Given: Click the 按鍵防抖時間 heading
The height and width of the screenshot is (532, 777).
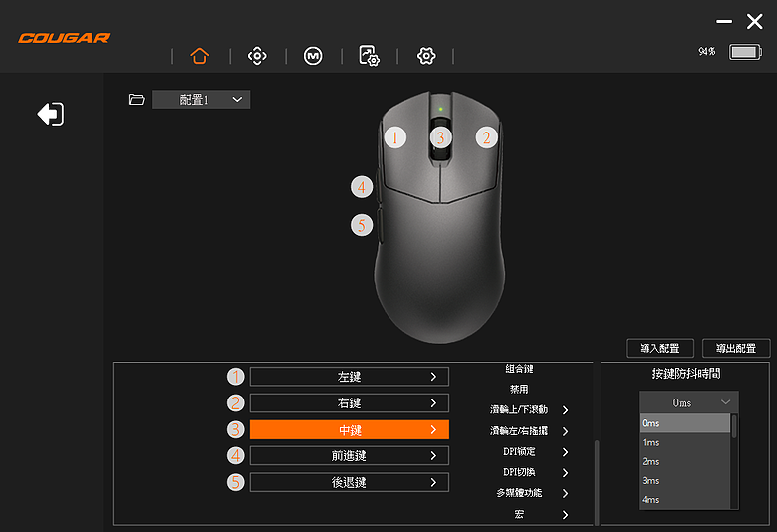Looking at the screenshot, I should coord(685,374).
